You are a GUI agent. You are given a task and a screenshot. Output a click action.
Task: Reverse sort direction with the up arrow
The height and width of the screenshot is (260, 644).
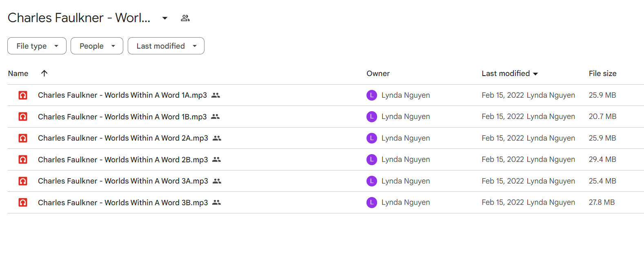point(44,73)
